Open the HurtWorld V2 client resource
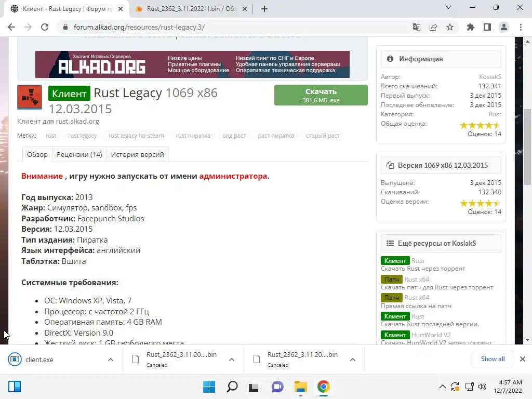Screen dimensions: 532x399 (x=431, y=335)
